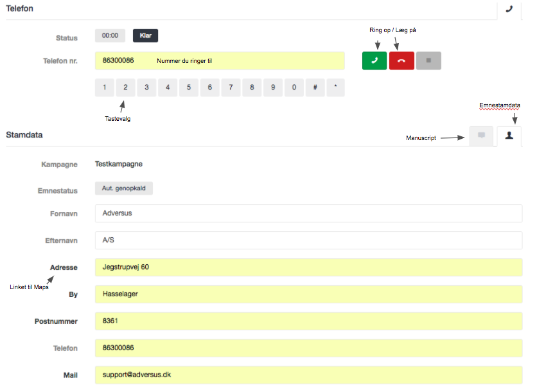Click the red hang up button
537x392 pixels.
point(401,60)
